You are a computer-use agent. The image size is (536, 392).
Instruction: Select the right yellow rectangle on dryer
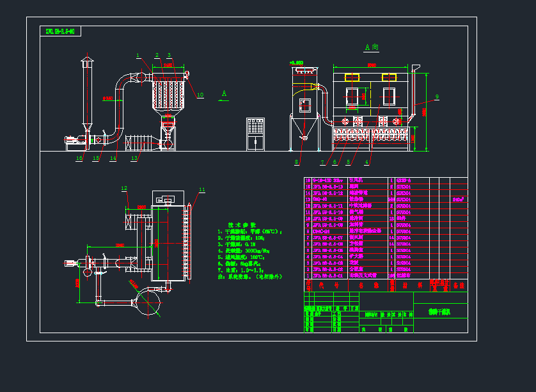click(x=389, y=77)
